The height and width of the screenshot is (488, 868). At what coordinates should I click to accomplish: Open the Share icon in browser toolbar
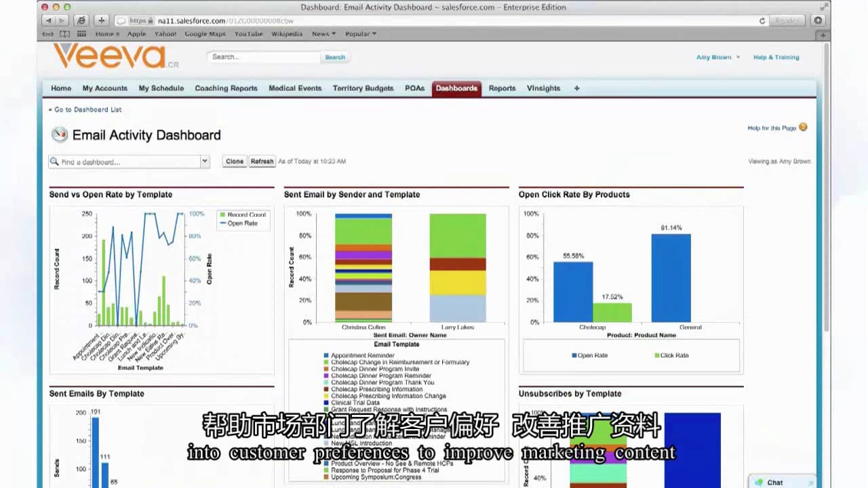[81, 21]
